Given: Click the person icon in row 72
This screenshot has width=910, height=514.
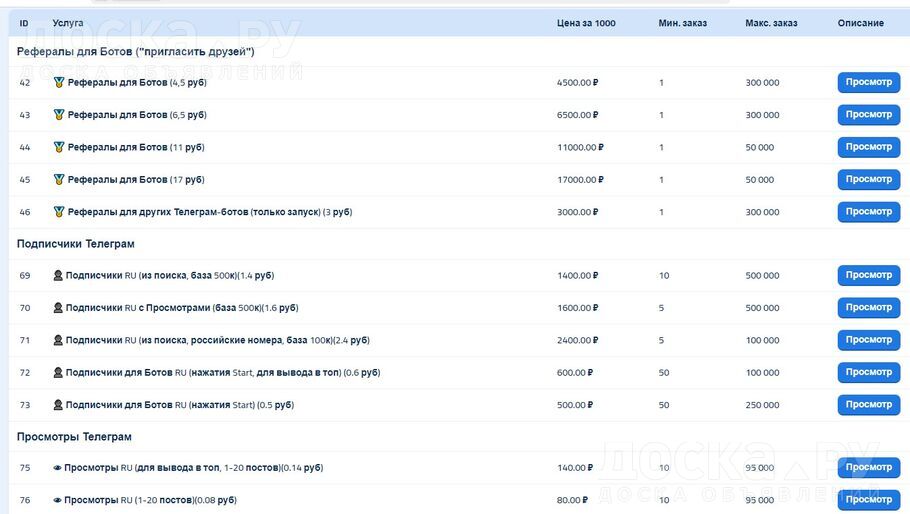Looking at the screenshot, I should click(x=58, y=373).
